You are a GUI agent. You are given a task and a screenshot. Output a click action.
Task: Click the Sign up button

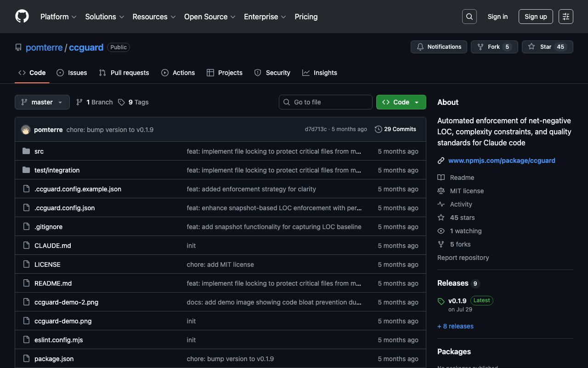(536, 17)
